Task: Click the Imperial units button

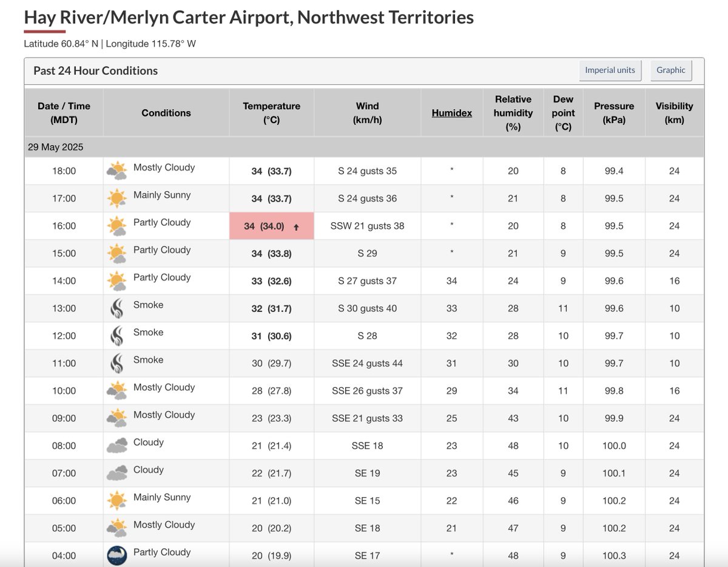Action: [610, 70]
